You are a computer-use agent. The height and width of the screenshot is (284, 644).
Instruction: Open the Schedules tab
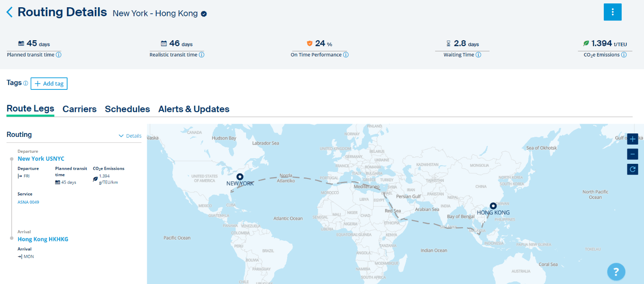(127, 109)
